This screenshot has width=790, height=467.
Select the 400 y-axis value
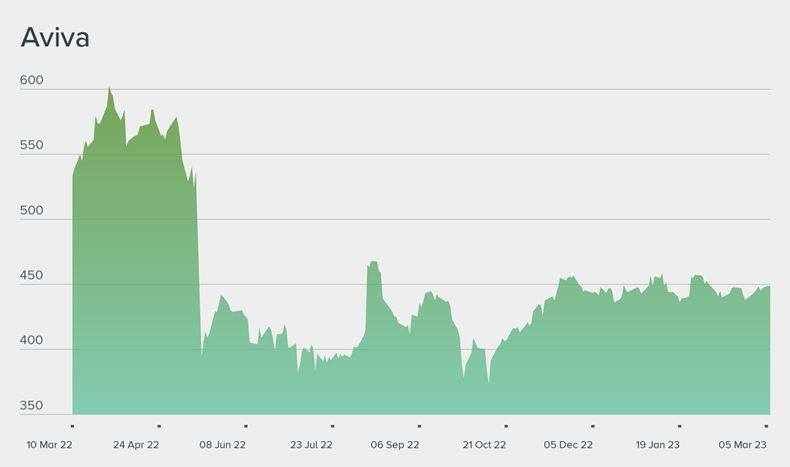click(x=32, y=341)
